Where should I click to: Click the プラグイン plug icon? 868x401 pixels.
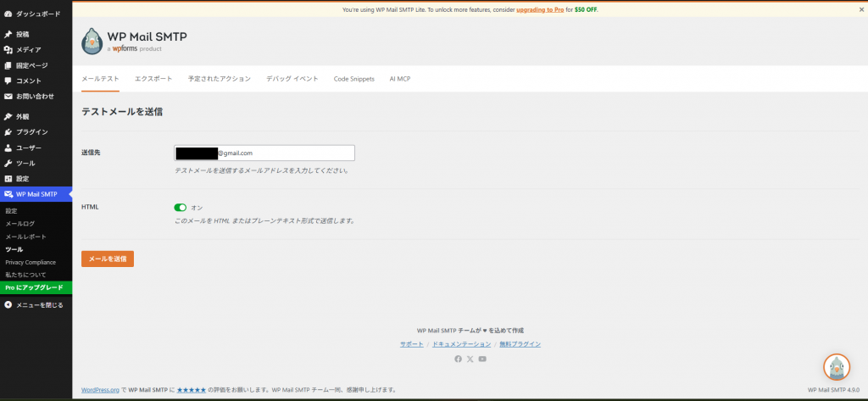pyautogui.click(x=8, y=132)
